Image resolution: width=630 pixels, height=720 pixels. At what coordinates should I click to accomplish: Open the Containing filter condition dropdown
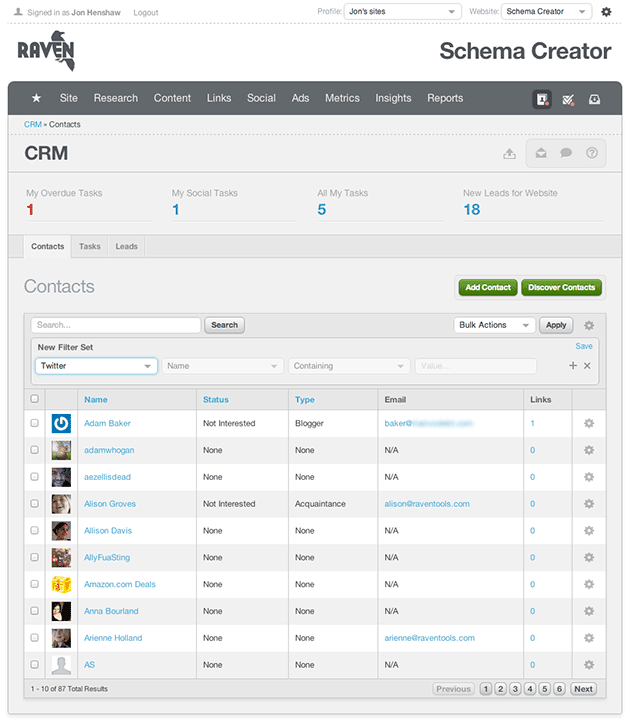349,366
